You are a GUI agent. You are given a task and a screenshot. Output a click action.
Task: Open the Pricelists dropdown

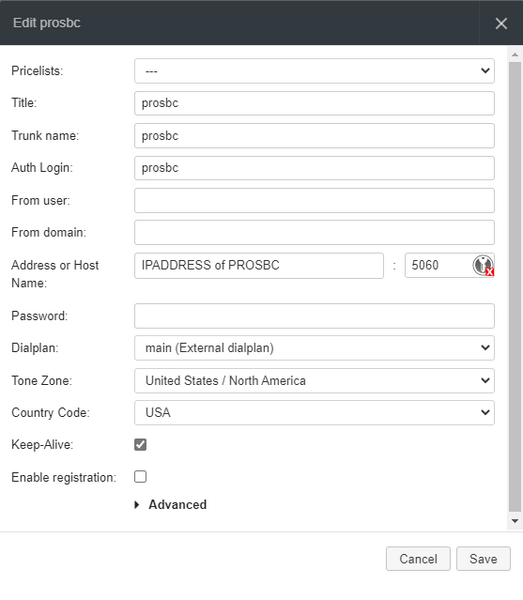314,71
